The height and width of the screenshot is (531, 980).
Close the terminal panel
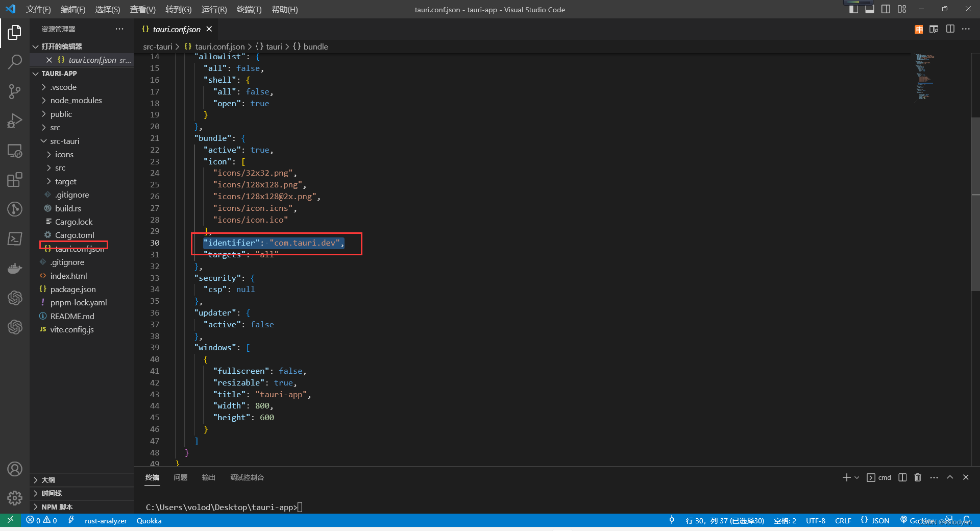pyautogui.click(x=966, y=477)
